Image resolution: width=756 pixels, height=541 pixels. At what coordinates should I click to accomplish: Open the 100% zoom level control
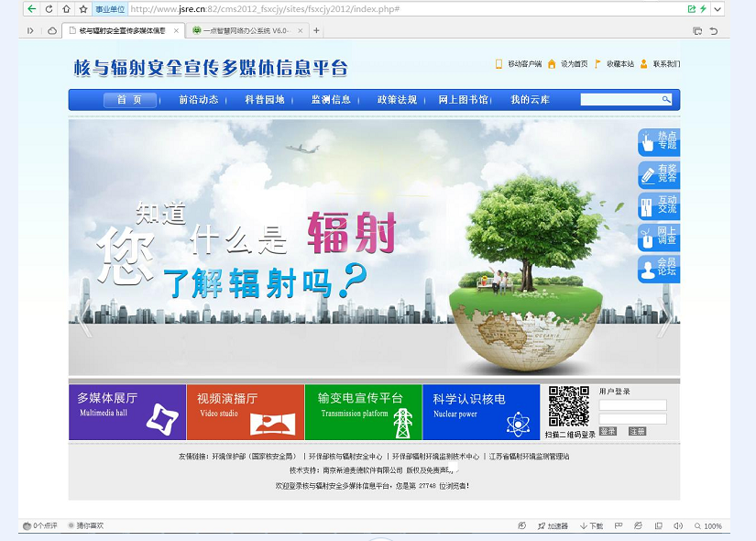pos(707,526)
